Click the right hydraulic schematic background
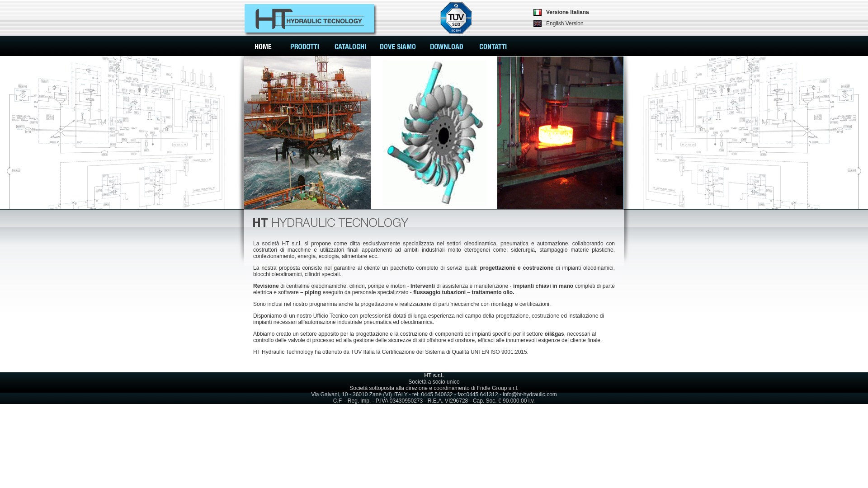Viewport: 868px width, 488px height. pyautogui.click(x=750, y=132)
